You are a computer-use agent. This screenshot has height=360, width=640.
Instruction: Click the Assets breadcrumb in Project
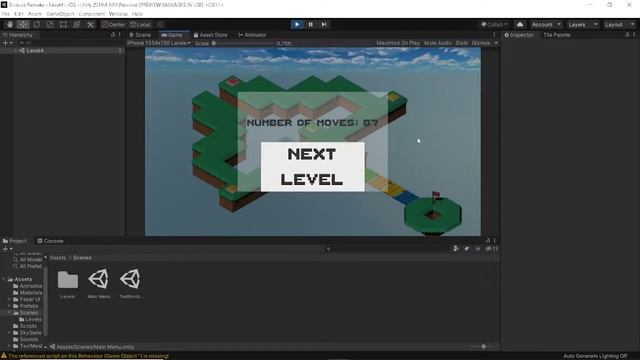tap(58, 258)
